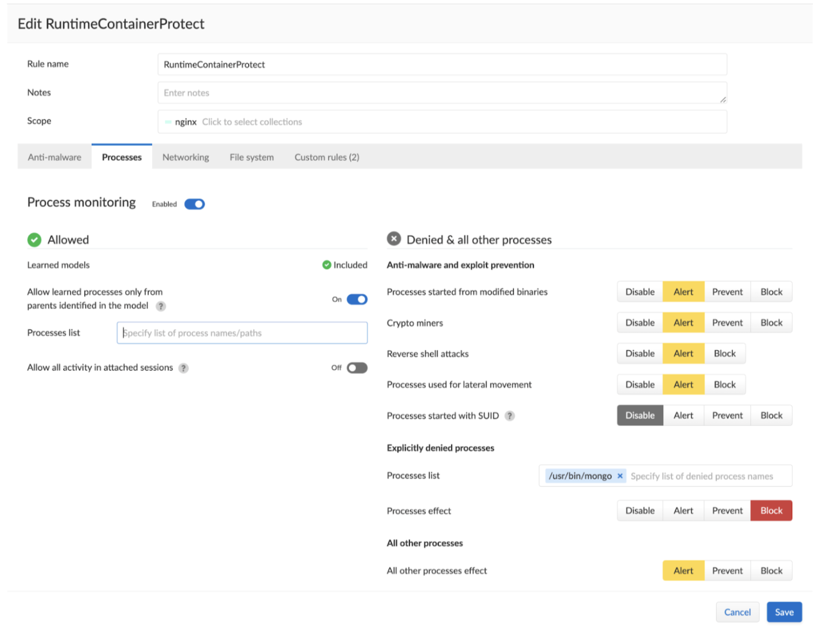Select the Processes tab
The height and width of the screenshot is (644, 813).
point(122,157)
